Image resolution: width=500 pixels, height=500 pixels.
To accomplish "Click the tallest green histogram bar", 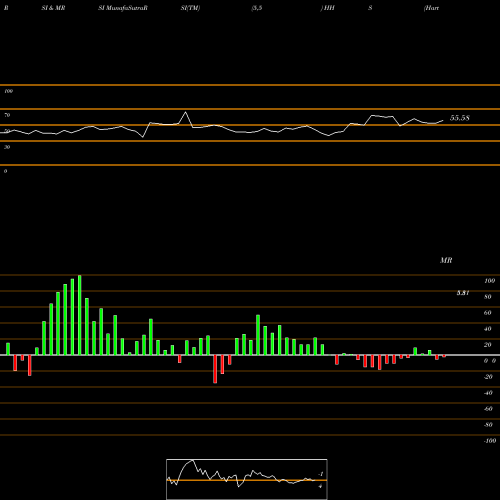I will pos(80,315).
